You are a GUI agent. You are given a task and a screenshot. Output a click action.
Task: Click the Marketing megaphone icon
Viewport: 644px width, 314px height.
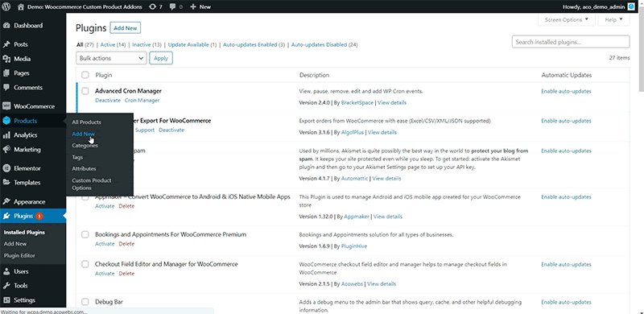[x=6, y=150]
